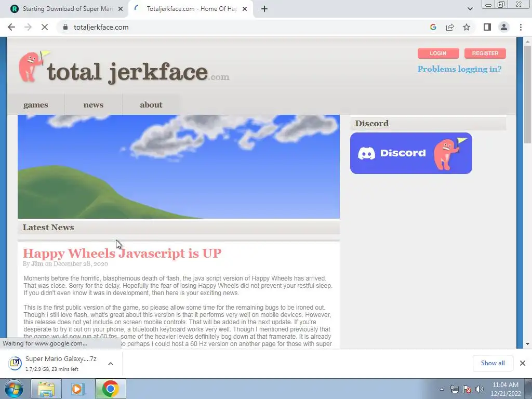Open the Discord banner link
Screen dimensions: 532x399
coord(411,153)
